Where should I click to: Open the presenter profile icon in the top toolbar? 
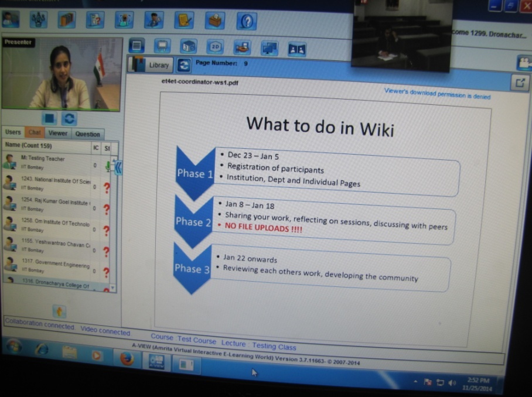11,19
